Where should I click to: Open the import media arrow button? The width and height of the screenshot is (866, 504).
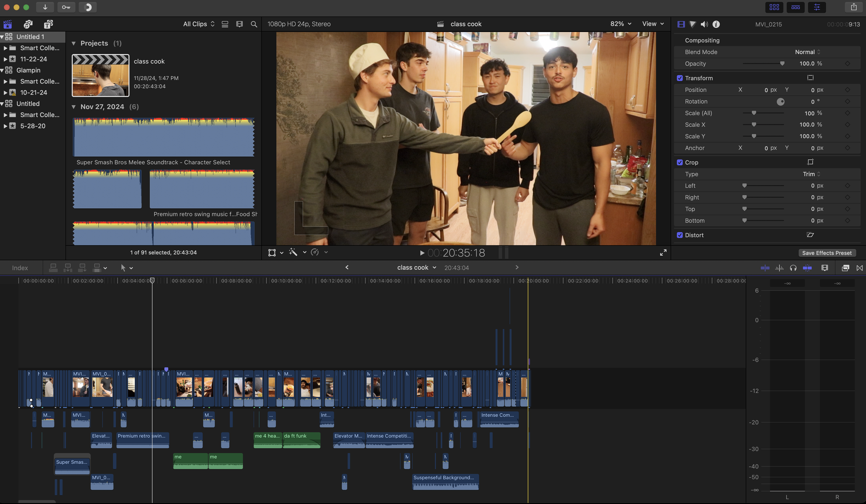pyautogui.click(x=45, y=7)
